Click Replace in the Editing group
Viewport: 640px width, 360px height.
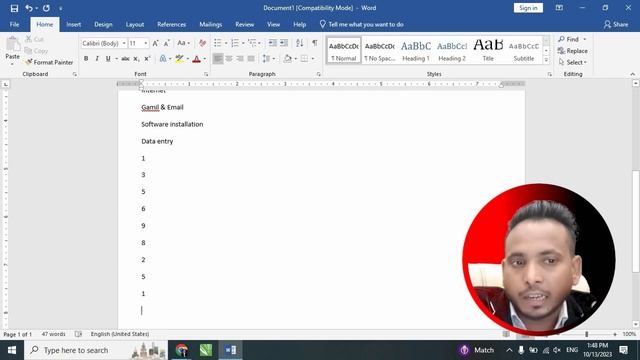(x=573, y=51)
